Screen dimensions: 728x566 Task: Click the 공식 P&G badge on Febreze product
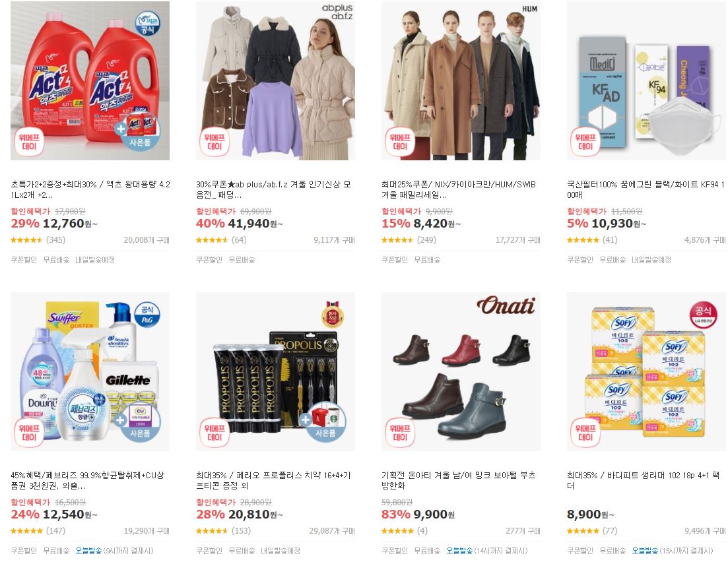pos(147,315)
